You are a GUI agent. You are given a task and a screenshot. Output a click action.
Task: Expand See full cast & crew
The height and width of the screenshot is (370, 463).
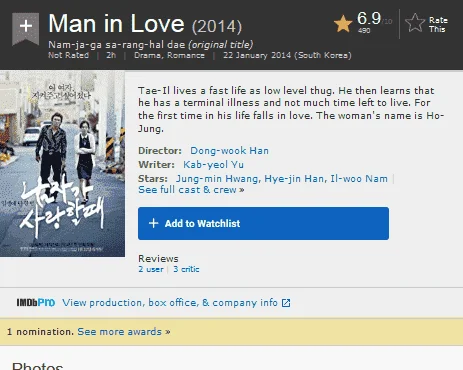pos(191,190)
